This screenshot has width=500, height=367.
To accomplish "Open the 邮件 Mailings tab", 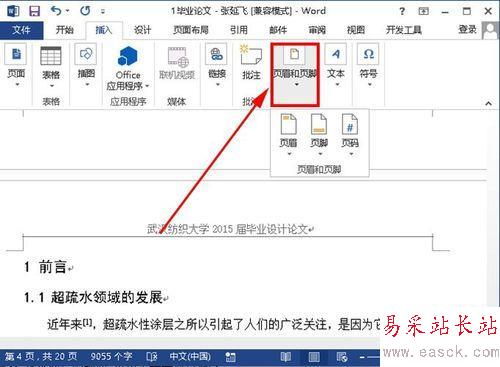I will tap(278, 30).
